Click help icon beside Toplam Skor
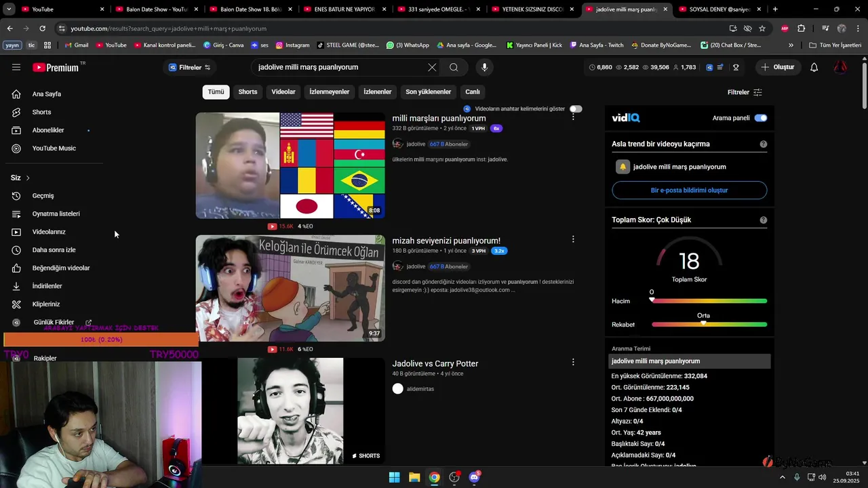The height and width of the screenshot is (488, 868). [x=764, y=220]
